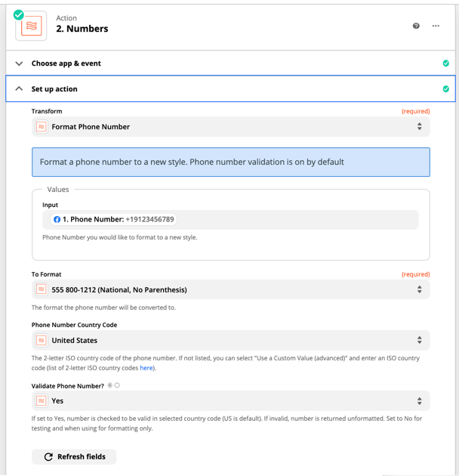Click the green check beside Choose app & event

[445, 63]
